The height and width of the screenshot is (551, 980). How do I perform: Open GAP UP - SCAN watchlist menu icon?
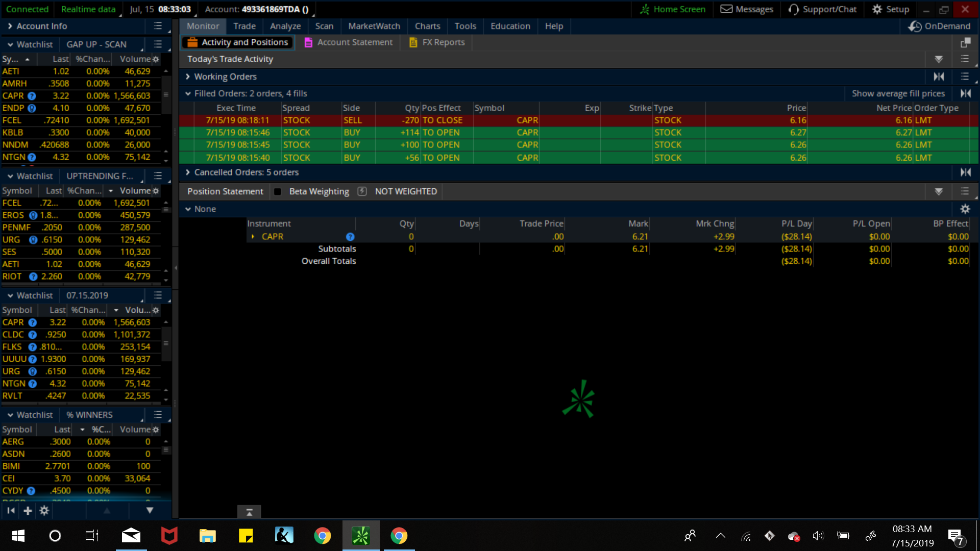point(158,44)
